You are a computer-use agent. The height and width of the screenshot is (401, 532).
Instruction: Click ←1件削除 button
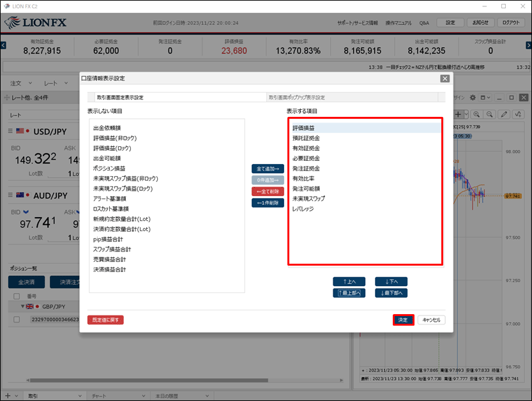(268, 203)
